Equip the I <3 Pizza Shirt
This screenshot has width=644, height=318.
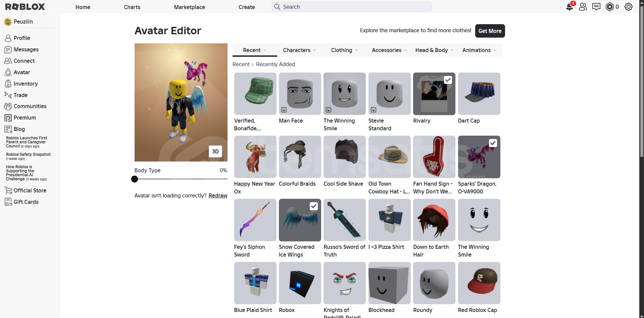pyautogui.click(x=390, y=220)
